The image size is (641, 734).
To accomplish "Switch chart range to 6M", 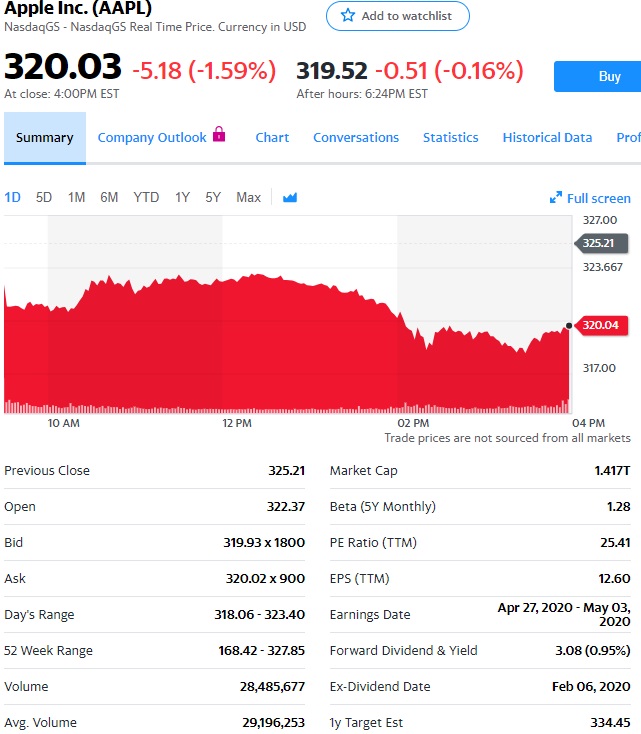I will 109,198.
